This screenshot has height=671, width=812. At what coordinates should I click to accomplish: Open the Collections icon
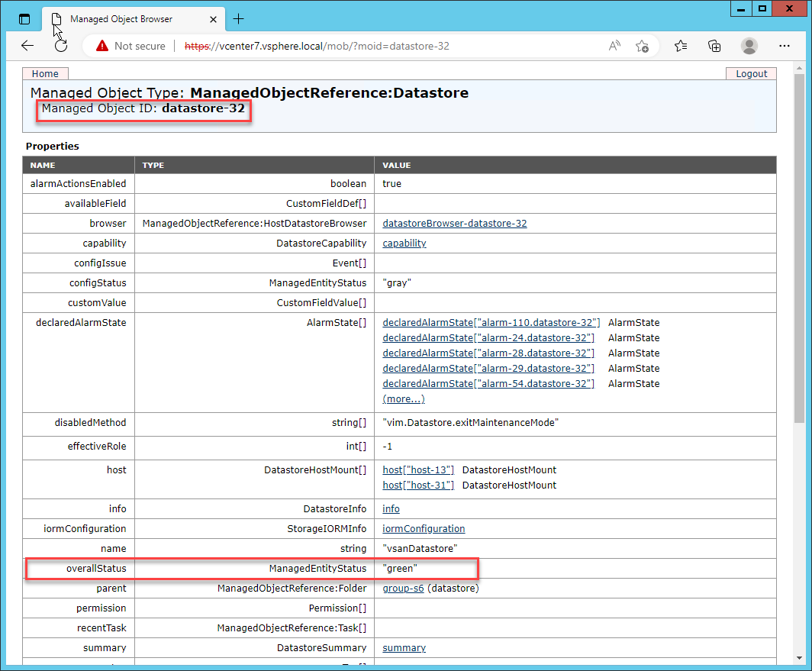[x=714, y=46]
